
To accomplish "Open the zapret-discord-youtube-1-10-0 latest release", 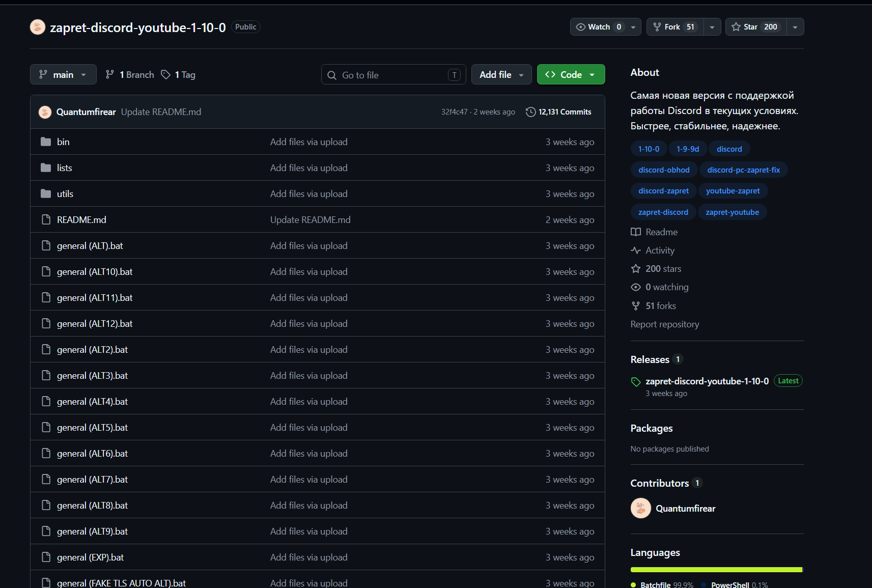I will tap(707, 381).
